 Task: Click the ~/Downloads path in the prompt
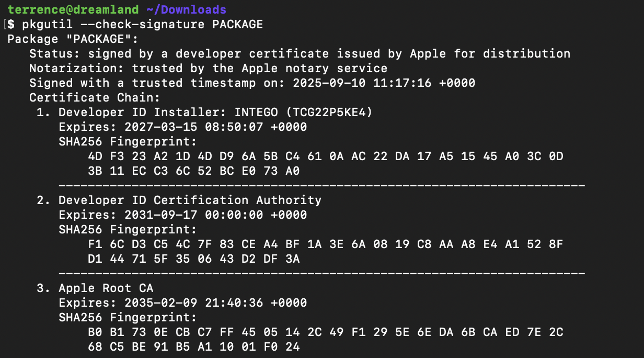pos(186,9)
